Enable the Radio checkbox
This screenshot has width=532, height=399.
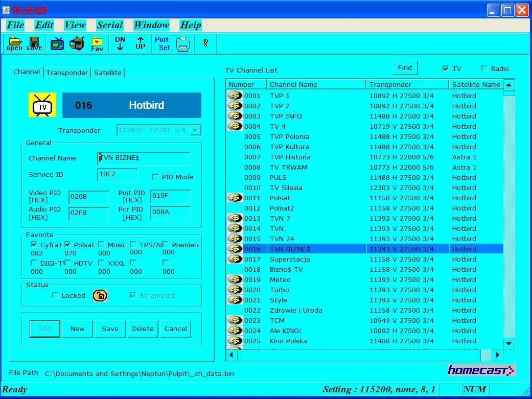tap(484, 68)
